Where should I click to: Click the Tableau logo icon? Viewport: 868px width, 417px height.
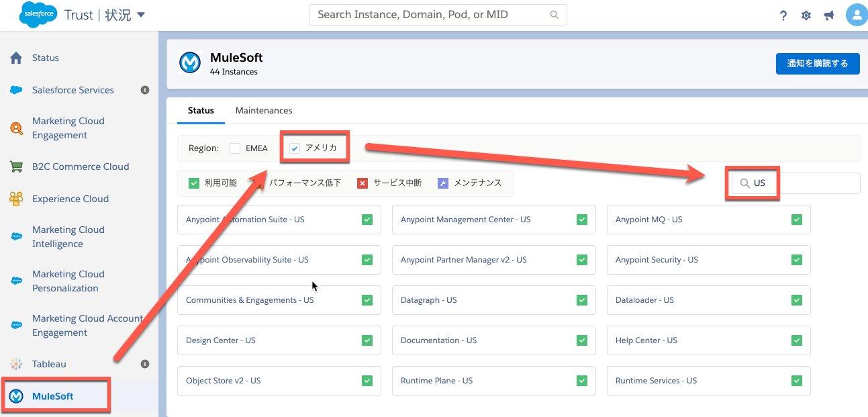(x=16, y=364)
